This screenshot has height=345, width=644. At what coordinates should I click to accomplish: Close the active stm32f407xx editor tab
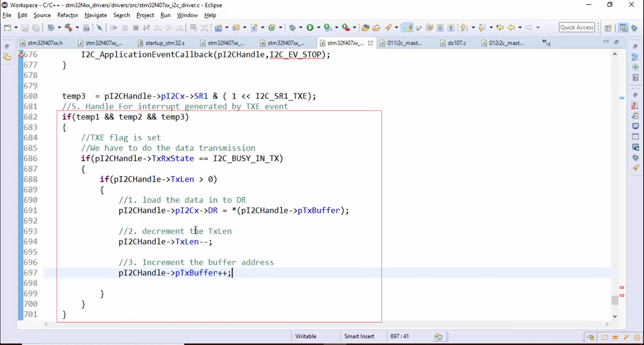point(370,43)
